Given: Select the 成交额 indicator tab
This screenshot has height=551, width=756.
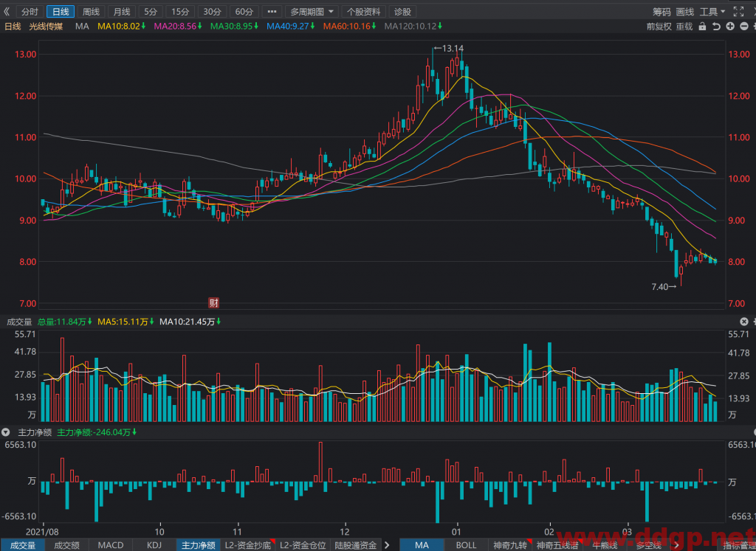Looking at the screenshot, I should point(66,545).
